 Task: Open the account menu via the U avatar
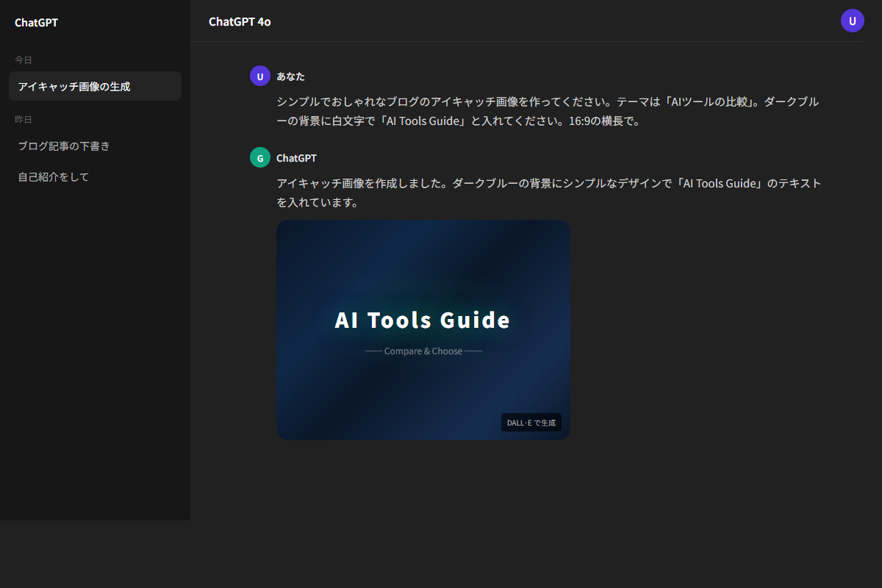tap(853, 21)
